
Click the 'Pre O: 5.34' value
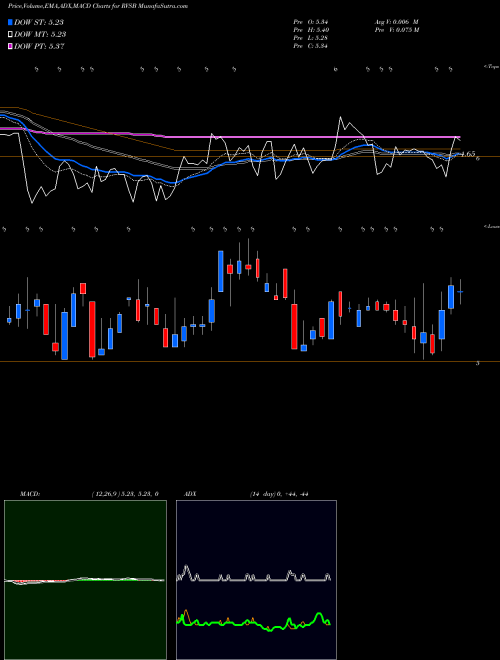coord(311,22)
